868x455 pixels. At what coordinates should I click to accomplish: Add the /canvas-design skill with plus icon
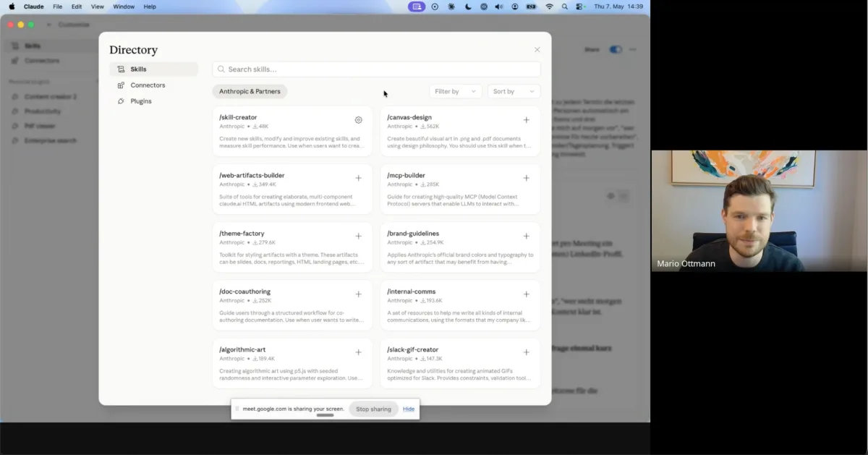pyautogui.click(x=526, y=120)
